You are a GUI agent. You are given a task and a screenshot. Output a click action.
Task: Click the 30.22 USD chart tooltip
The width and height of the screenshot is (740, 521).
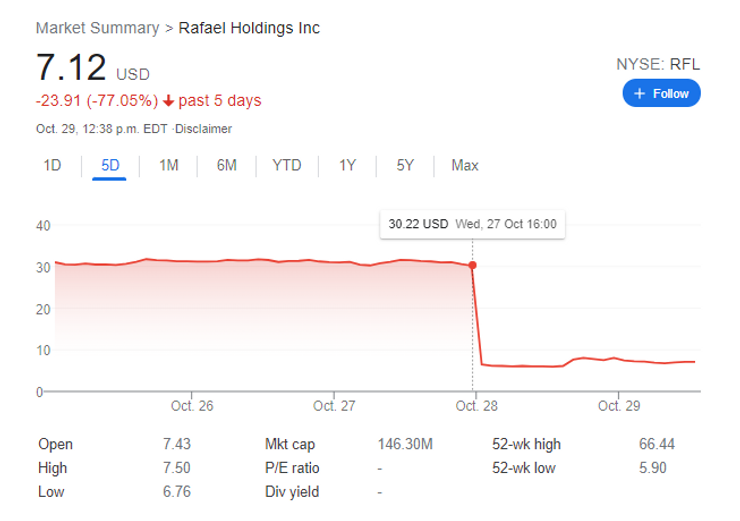click(x=472, y=224)
